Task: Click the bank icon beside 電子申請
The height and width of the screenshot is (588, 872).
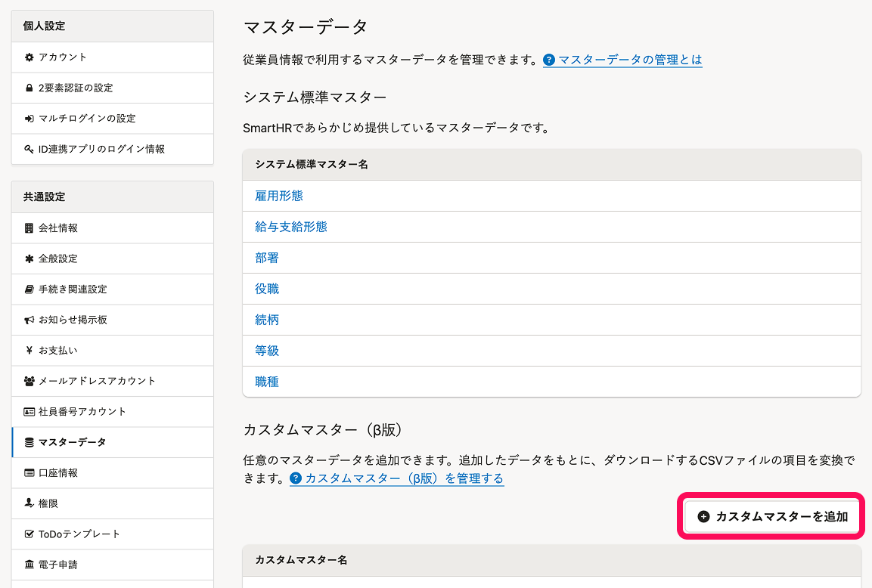Action: point(29,565)
